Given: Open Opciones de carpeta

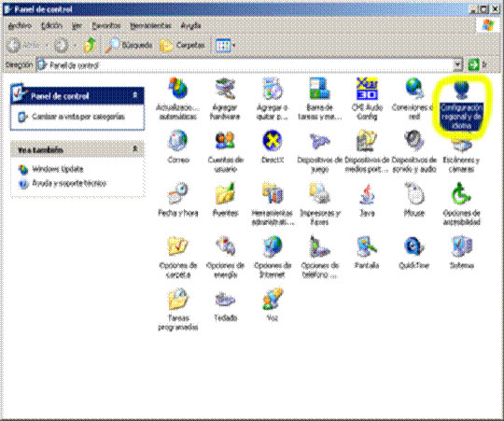Looking at the screenshot, I should coord(178,257).
